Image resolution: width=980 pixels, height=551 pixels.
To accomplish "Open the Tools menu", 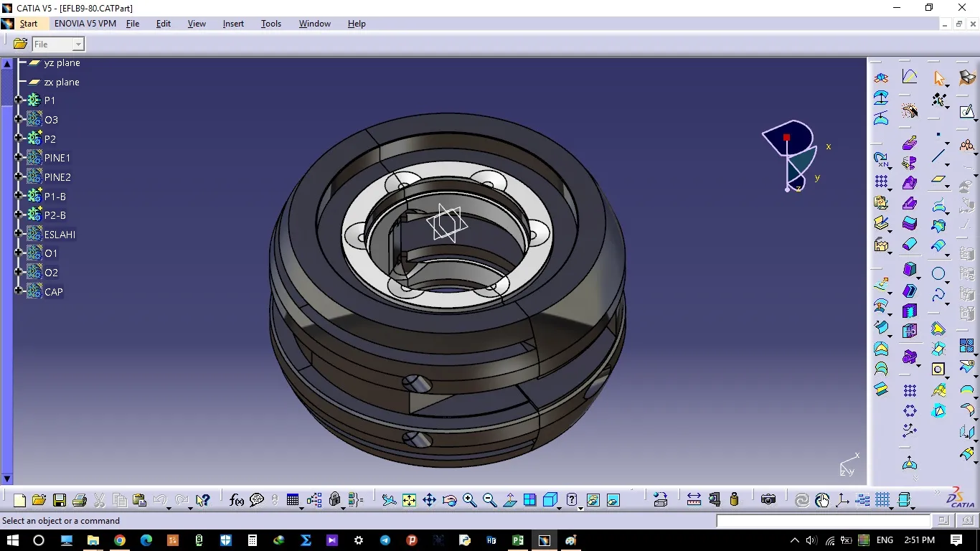I will (x=270, y=24).
